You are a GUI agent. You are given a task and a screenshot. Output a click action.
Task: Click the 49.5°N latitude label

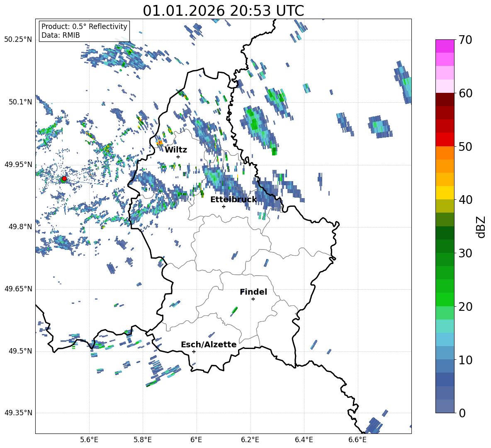[x=20, y=351]
